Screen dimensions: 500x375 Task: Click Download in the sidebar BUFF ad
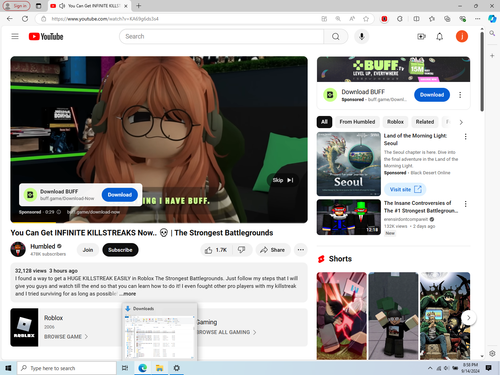click(432, 95)
